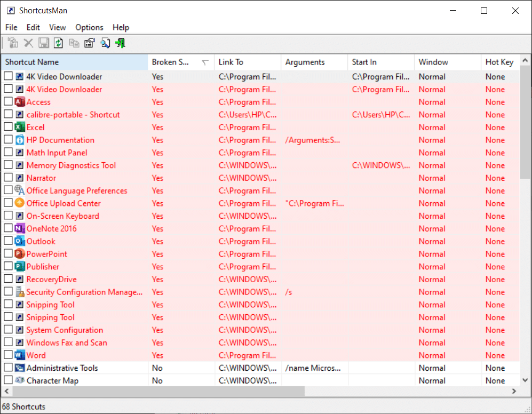Open the File menu
532x414 pixels.
[11, 27]
